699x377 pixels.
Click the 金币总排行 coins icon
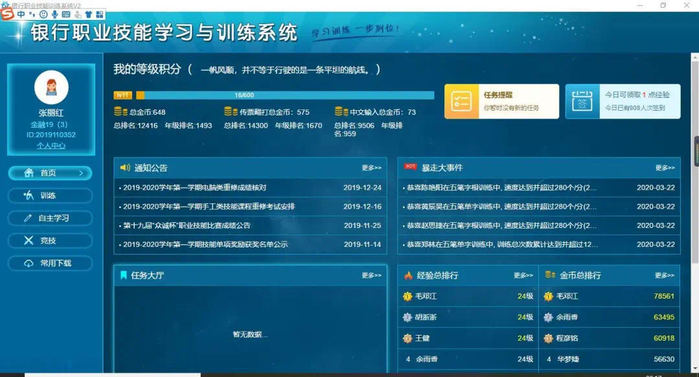point(550,275)
